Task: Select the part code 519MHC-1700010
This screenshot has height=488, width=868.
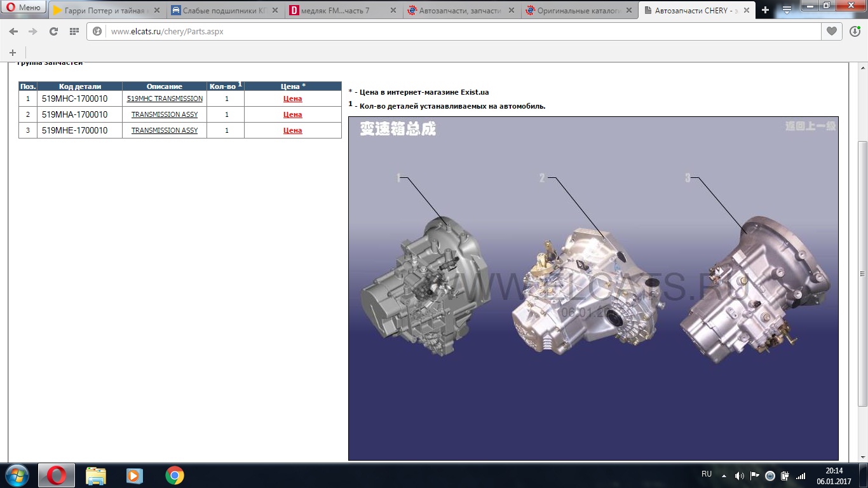Action: 74,98
